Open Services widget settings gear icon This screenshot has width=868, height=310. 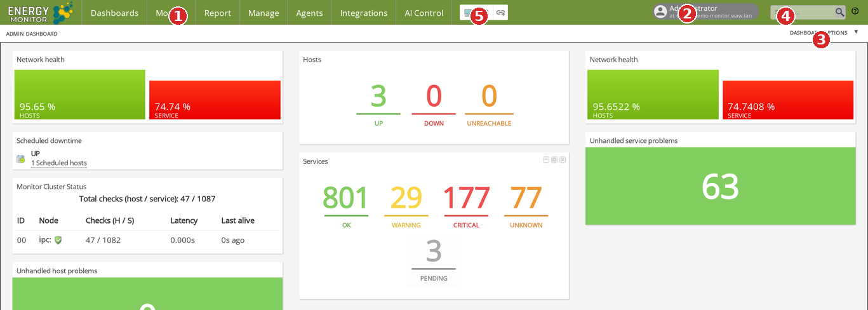(x=554, y=159)
